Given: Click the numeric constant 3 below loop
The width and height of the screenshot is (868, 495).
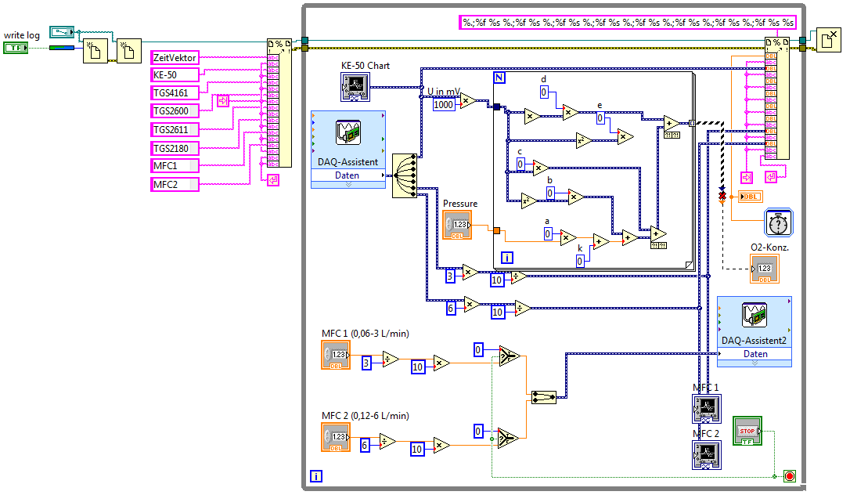Looking at the screenshot, I should point(451,276).
